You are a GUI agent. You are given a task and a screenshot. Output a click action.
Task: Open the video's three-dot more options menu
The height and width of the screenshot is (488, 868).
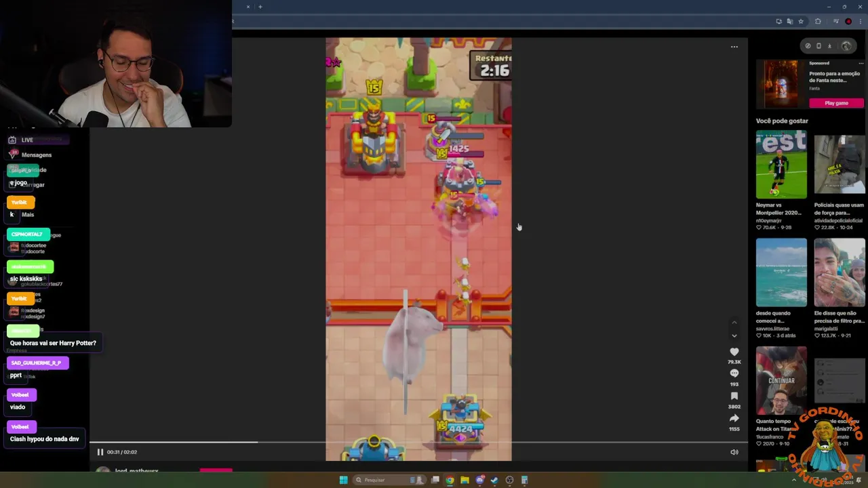pyautogui.click(x=734, y=47)
